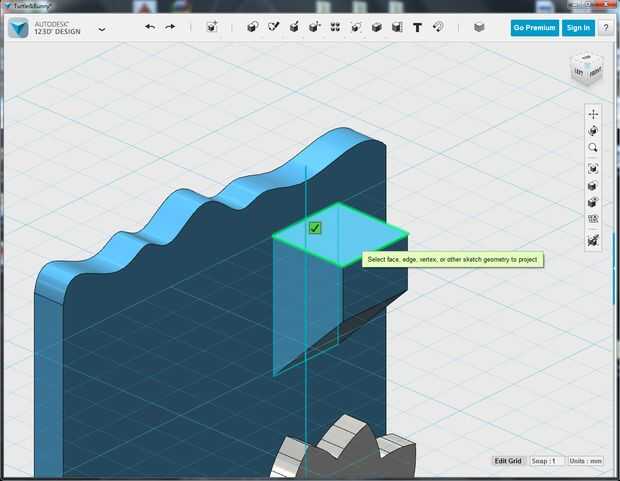Open the Pattern tools menu
This screenshot has width=620, height=481.
coord(335,27)
